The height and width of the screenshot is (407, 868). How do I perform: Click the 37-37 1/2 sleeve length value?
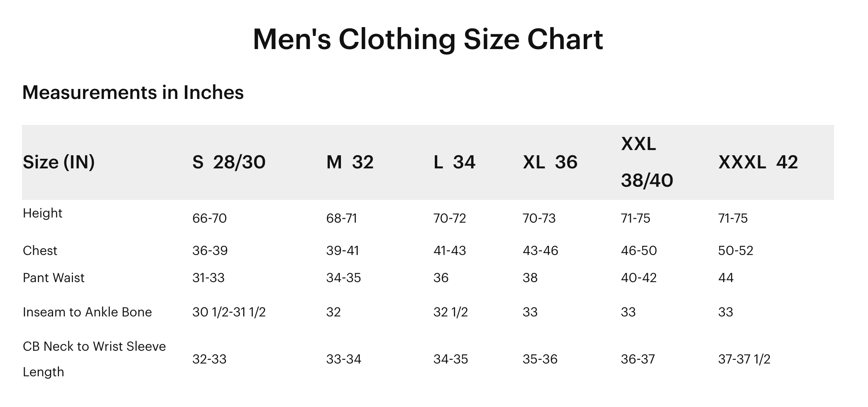(744, 359)
